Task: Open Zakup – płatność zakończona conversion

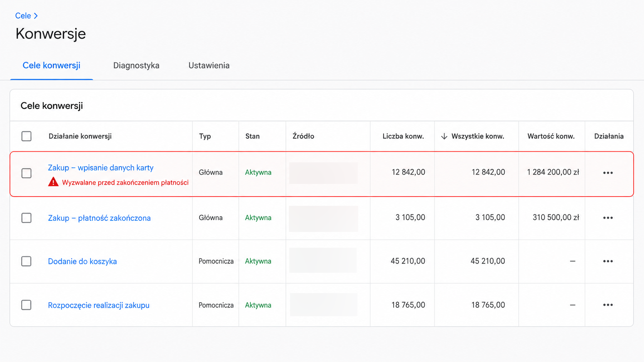Action: [99, 218]
